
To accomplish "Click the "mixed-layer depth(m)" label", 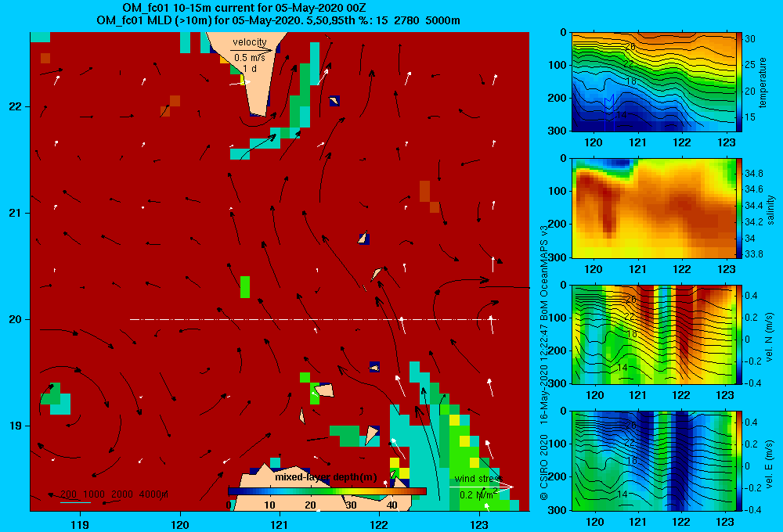I will [326, 477].
